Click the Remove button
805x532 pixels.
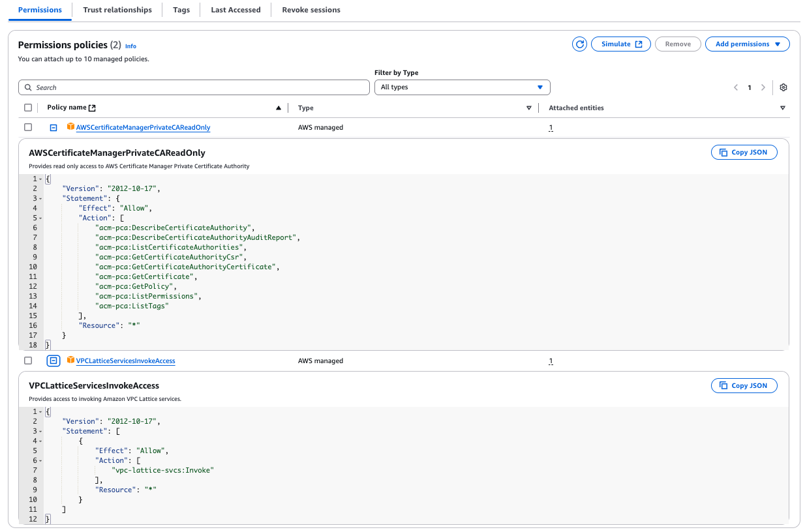(x=678, y=44)
